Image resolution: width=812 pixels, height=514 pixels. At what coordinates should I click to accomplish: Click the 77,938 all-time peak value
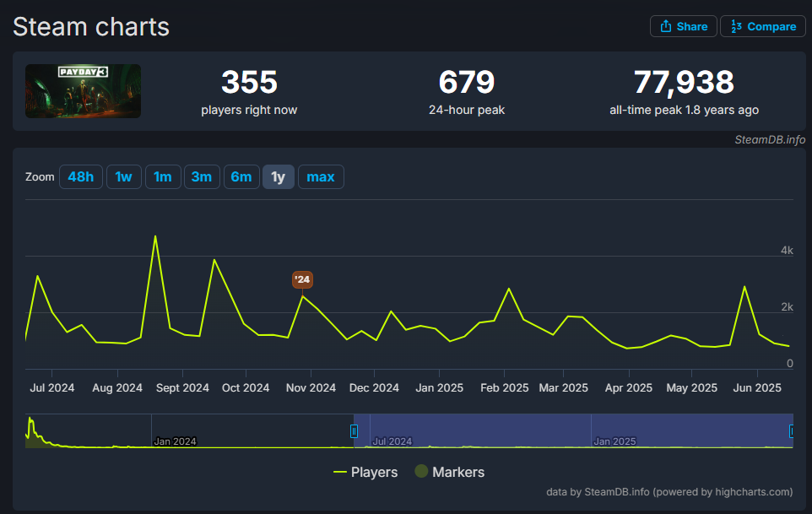pos(684,83)
